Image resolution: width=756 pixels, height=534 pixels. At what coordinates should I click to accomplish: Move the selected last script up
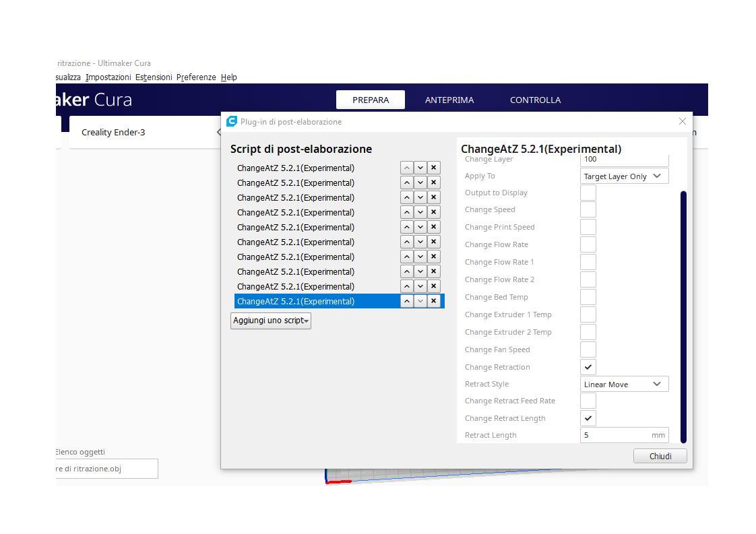[x=407, y=301]
